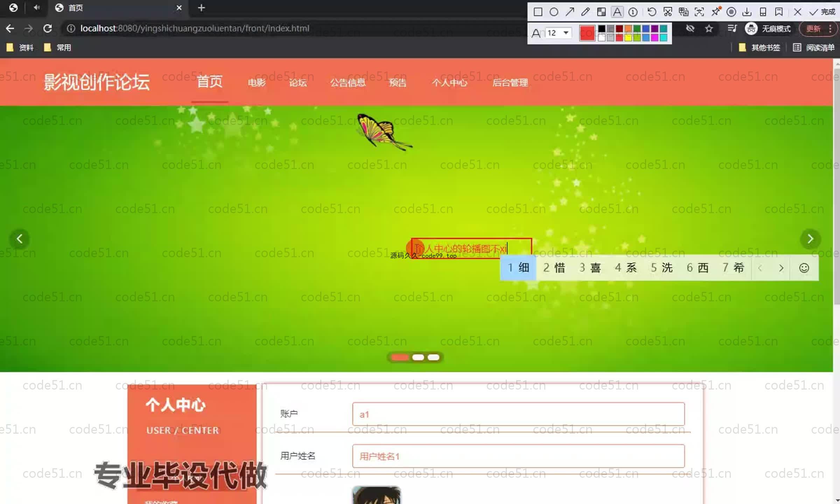Image resolution: width=840 pixels, height=504 pixels.
Task: Open the 后台管理 nav item
Action: coord(510,83)
